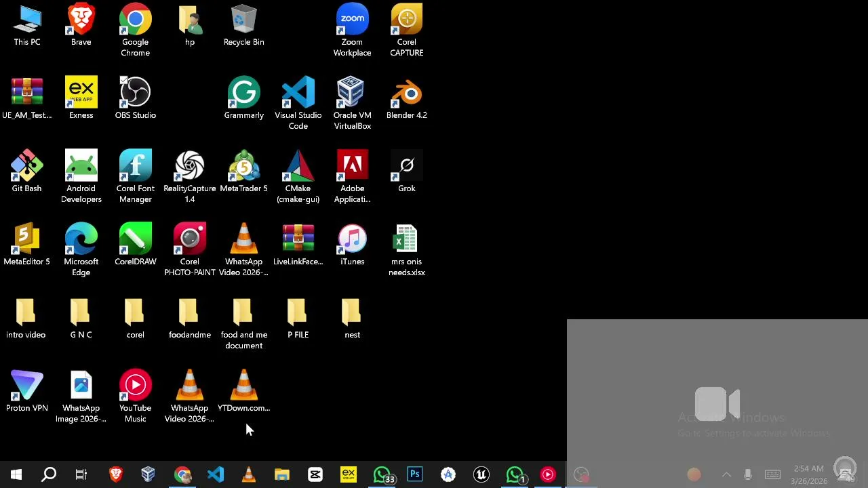Select the WhatsApp Image 2026 file

(x=81, y=396)
